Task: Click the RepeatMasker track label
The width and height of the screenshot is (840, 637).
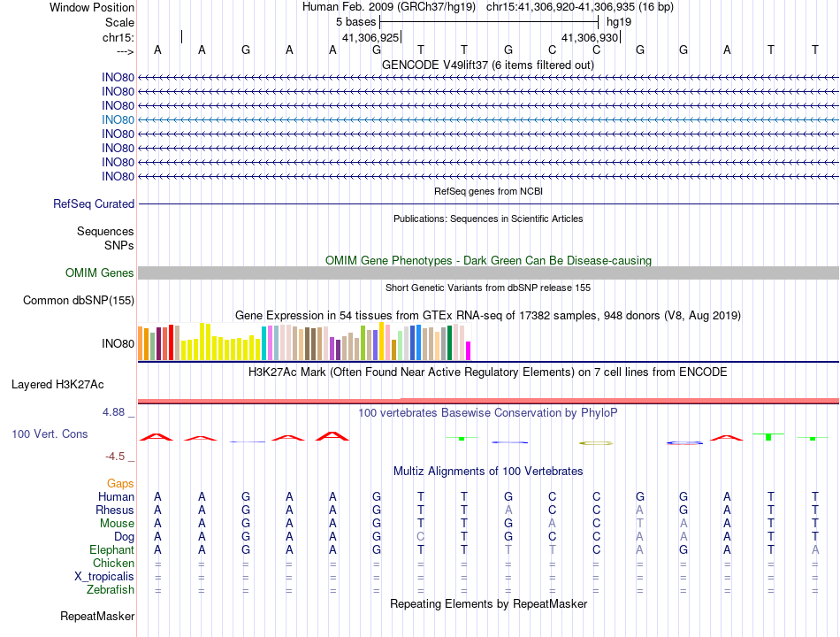Action: pos(97,616)
